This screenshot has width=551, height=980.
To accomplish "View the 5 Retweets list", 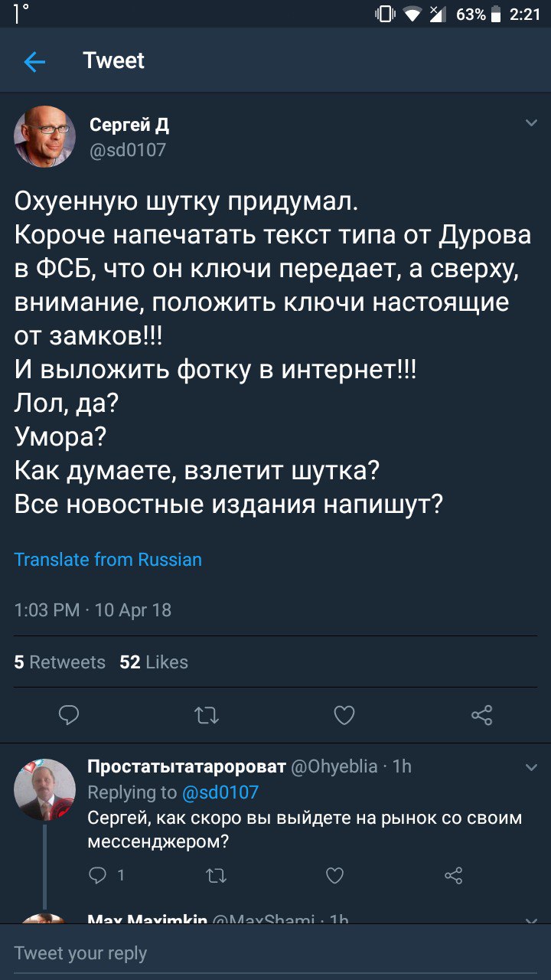I will 60,662.
